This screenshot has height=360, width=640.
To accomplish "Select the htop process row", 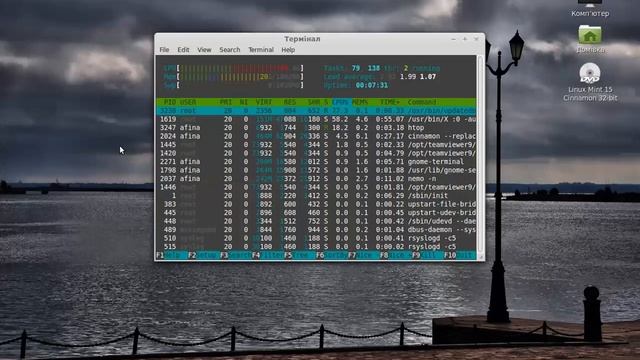I will click(x=316, y=128).
